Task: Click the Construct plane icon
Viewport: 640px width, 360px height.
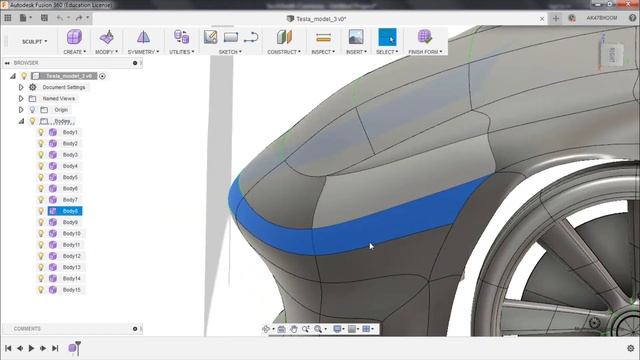Action: [284, 37]
